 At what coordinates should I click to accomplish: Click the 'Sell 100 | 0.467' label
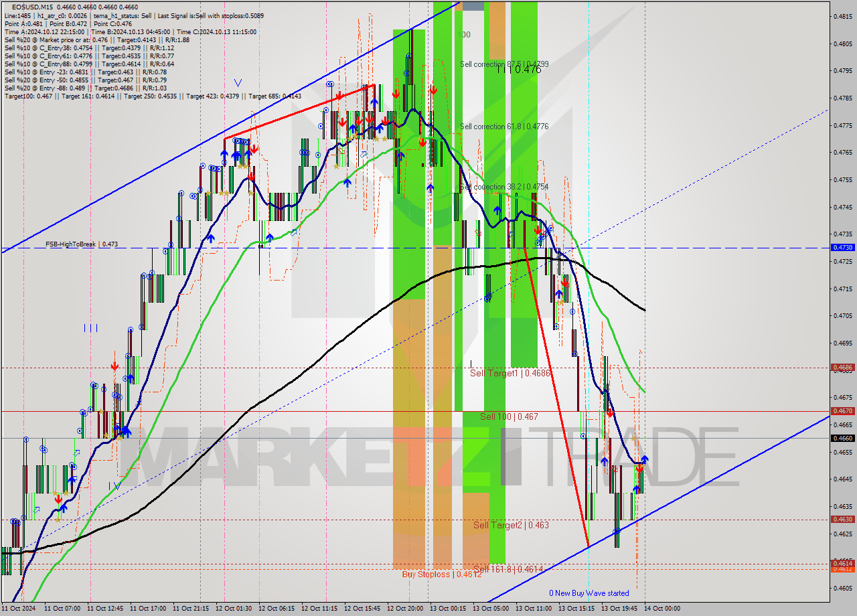click(x=509, y=416)
